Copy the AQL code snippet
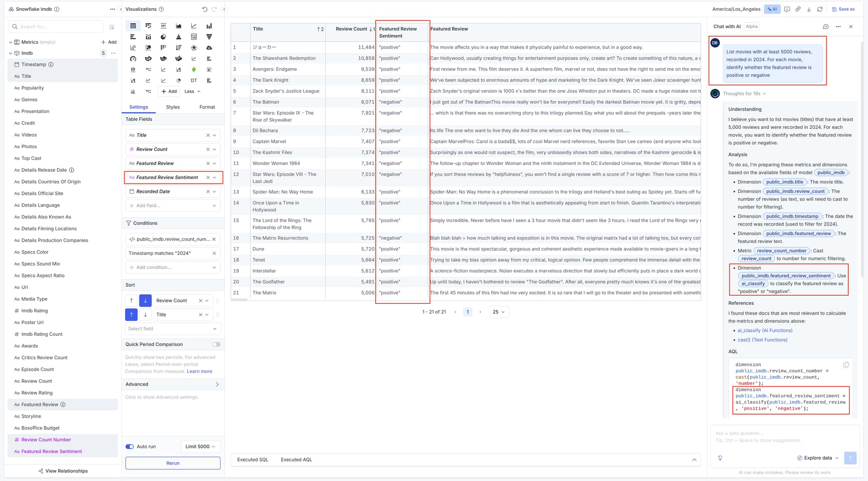 pyautogui.click(x=845, y=365)
